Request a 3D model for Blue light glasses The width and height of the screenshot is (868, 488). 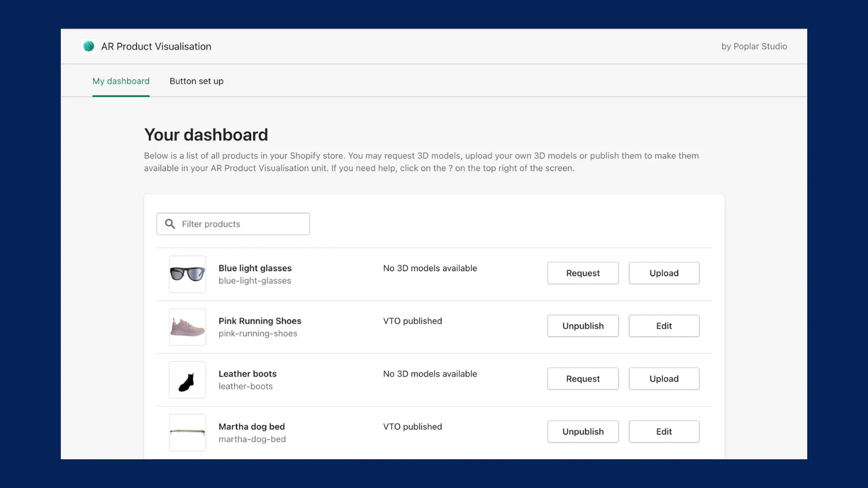click(x=583, y=273)
